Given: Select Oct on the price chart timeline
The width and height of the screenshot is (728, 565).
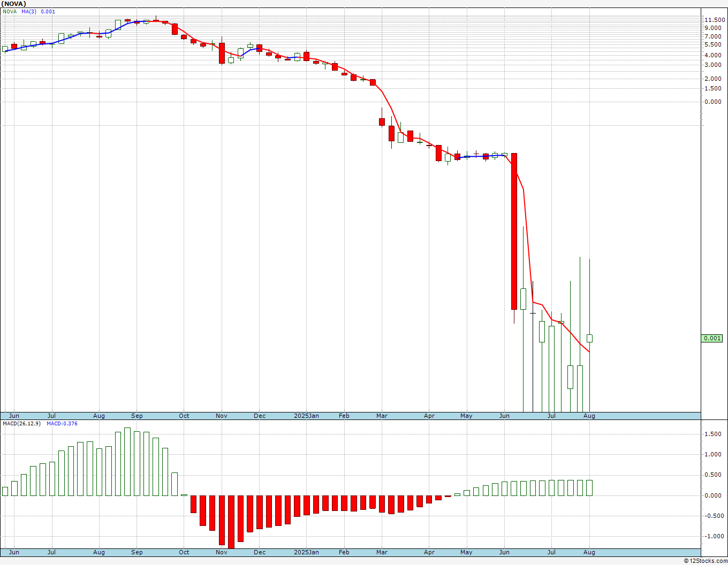Looking at the screenshot, I should point(184,416).
